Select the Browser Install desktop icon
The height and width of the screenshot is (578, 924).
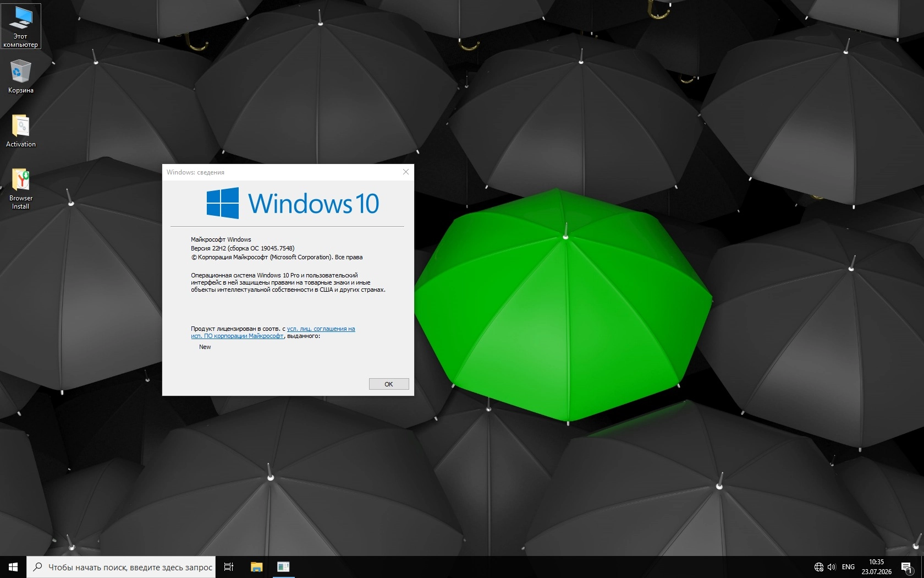(21, 189)
